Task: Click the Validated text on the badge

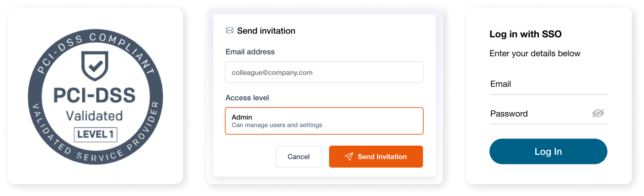Action: 95,115
